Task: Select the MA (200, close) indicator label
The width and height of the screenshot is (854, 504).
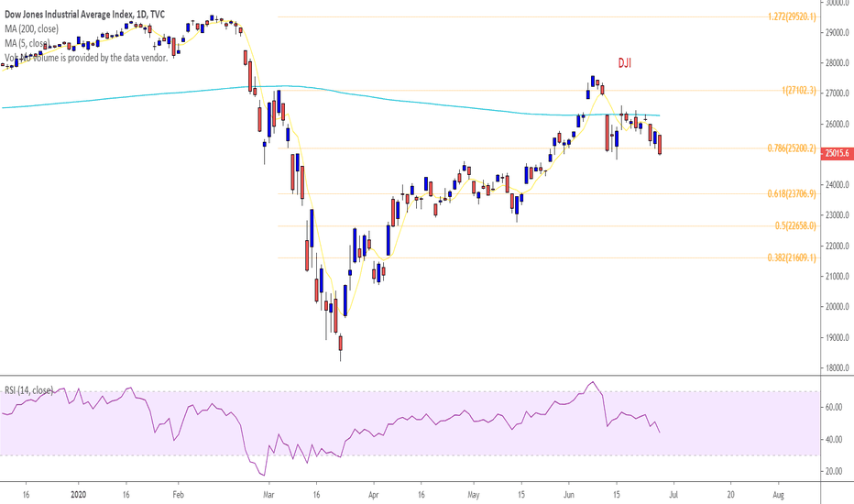Action: (x=31, y=29)
